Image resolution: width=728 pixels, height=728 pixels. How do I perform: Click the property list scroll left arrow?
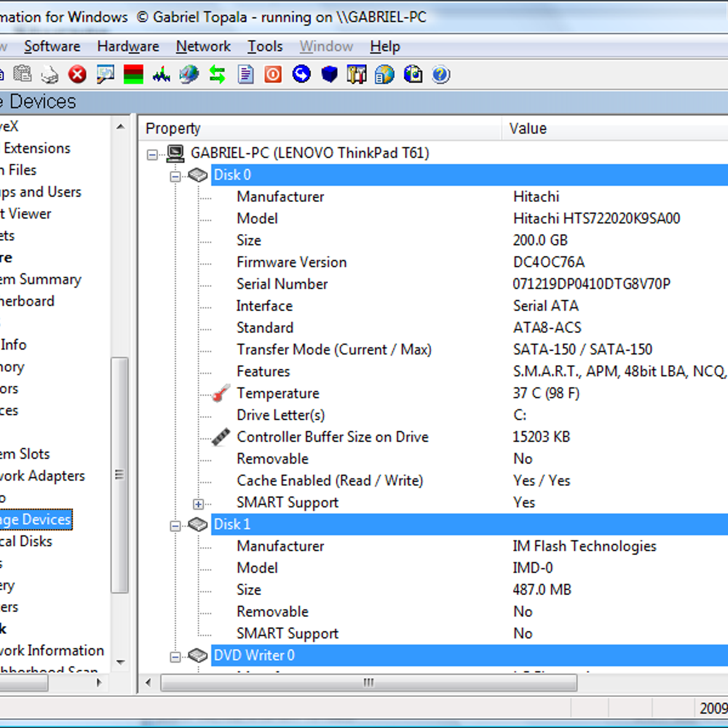[x=148, y=682]
